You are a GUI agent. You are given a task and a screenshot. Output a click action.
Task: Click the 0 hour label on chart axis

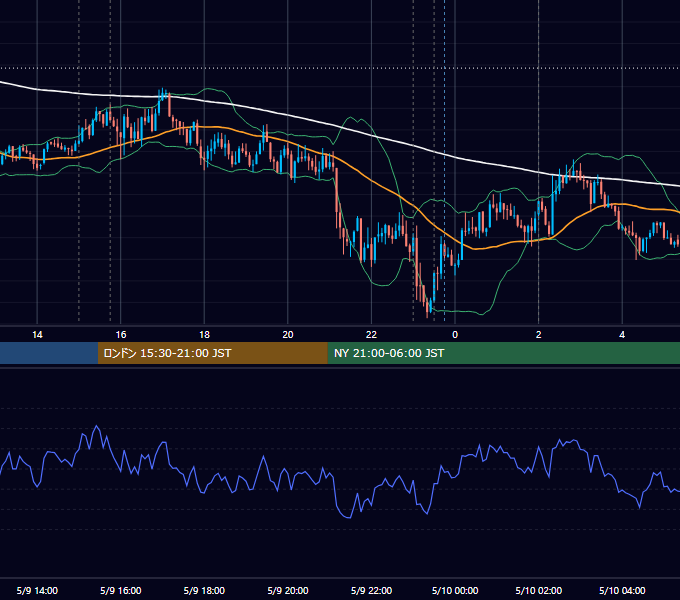455,335
